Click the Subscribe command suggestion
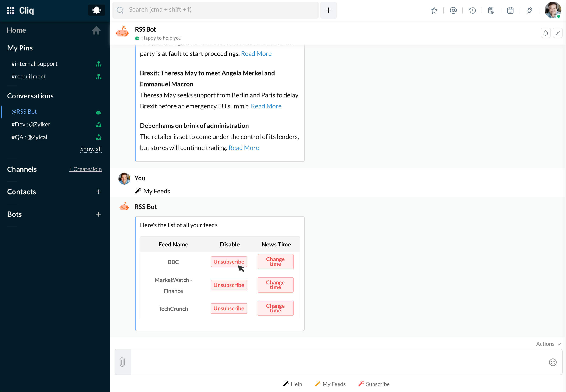The image size is (566, 392). (374, 384)
